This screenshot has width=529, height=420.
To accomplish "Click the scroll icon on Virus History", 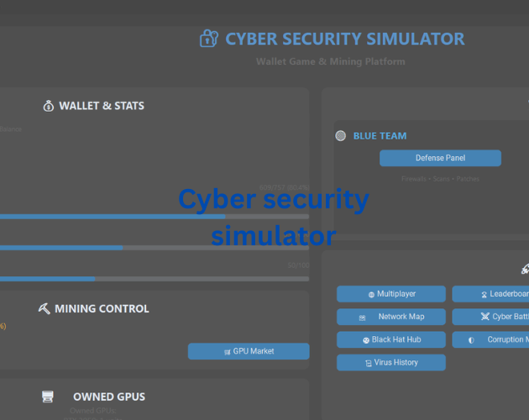I will [x=369, y=363].
